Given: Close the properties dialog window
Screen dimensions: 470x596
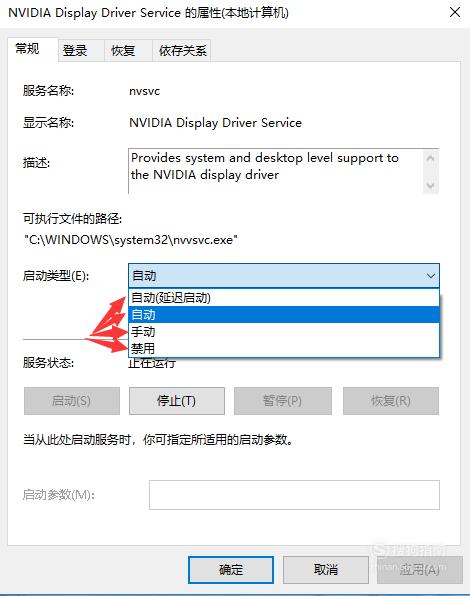Looking at the screenshot, I should pos(455,13).
